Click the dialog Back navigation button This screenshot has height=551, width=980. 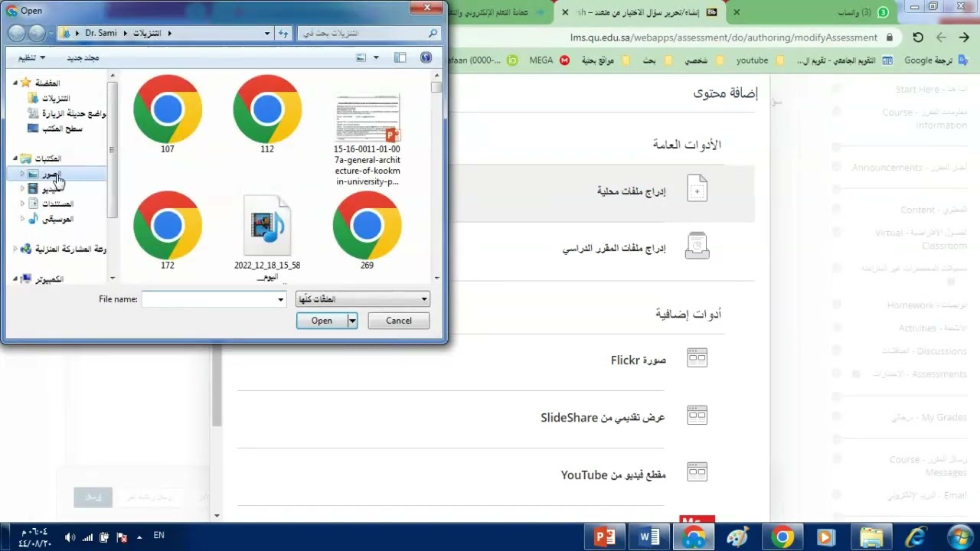pyautogui.click(x=16, y=34)
